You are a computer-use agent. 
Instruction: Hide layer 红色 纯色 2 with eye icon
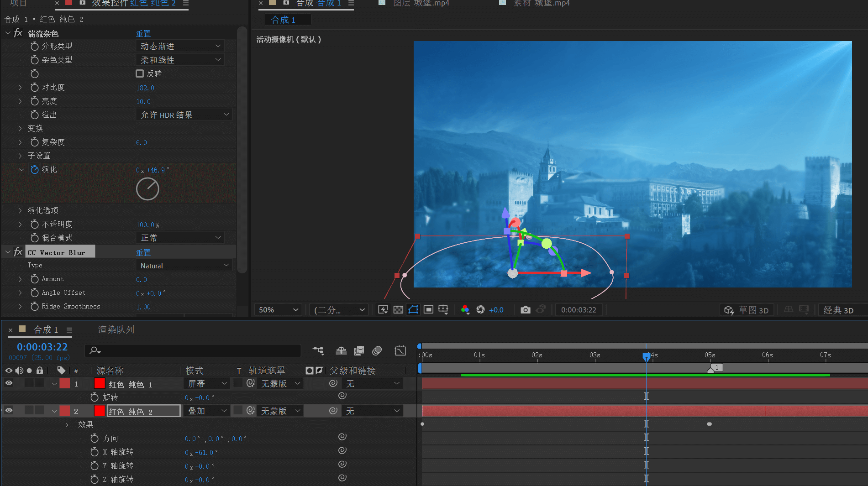coord(9,411)
